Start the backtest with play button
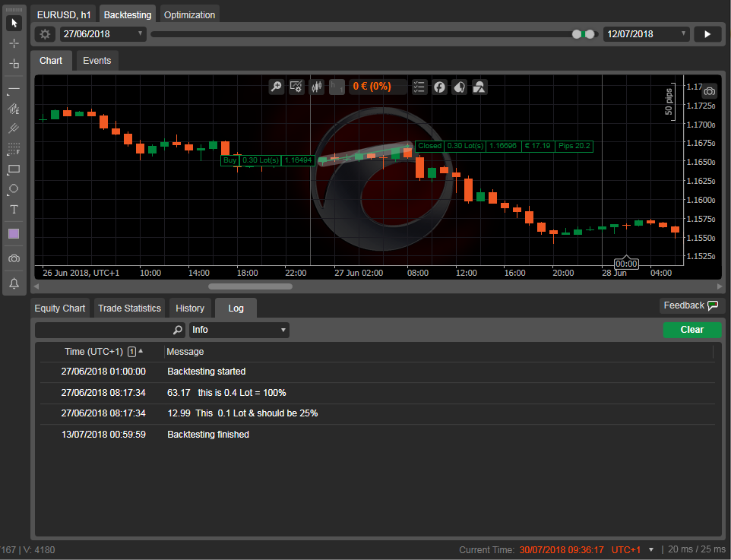Image resolution: width=731 pixels, height=560 pixels. click(707, 34)
